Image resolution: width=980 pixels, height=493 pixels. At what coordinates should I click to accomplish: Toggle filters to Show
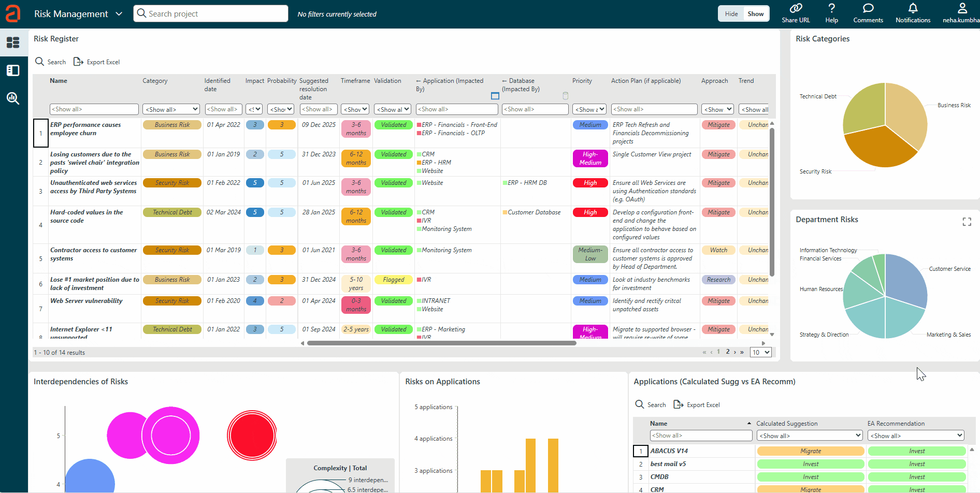pyautogui.click(x=755, y=14)
